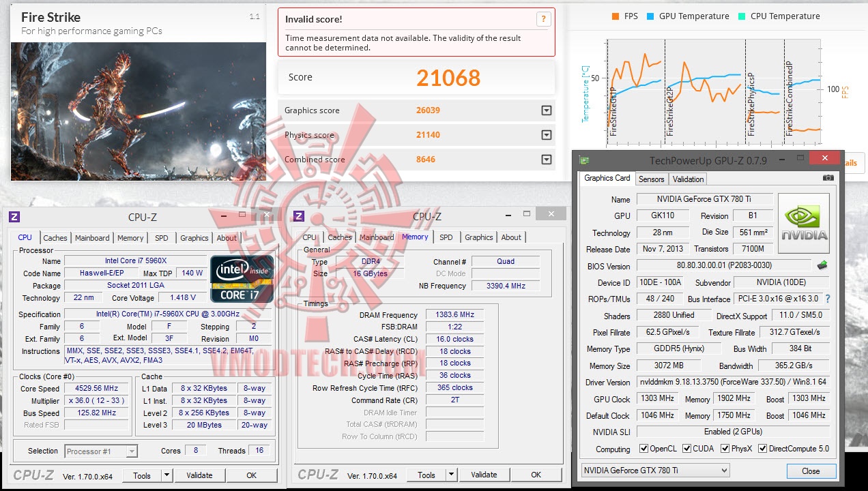This screenshot has height=491, width=868.
Task: Click the FireStrikePhysicsP chart segment label
Action: click(751, 104)
